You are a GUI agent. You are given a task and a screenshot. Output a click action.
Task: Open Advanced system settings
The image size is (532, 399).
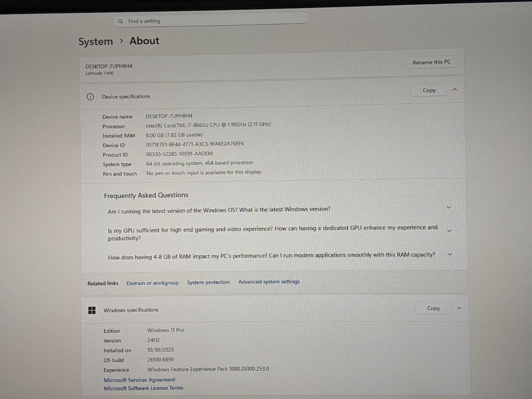269,282
